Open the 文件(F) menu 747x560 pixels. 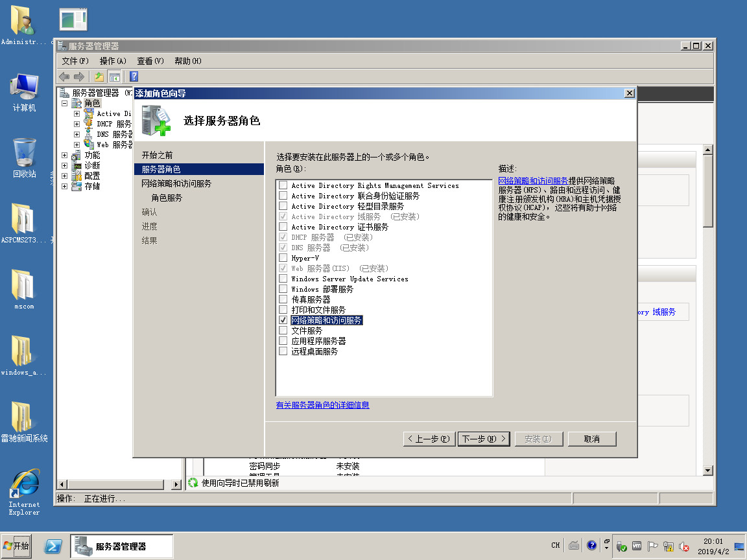pos(75,61)
